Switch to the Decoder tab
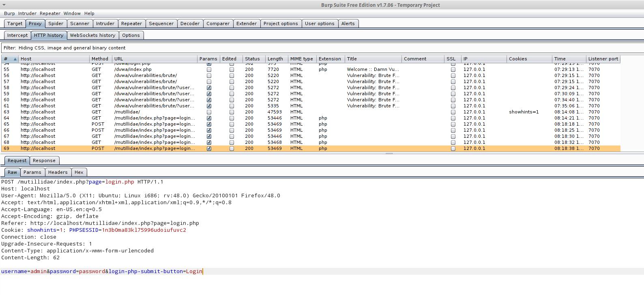 (190, 24)
